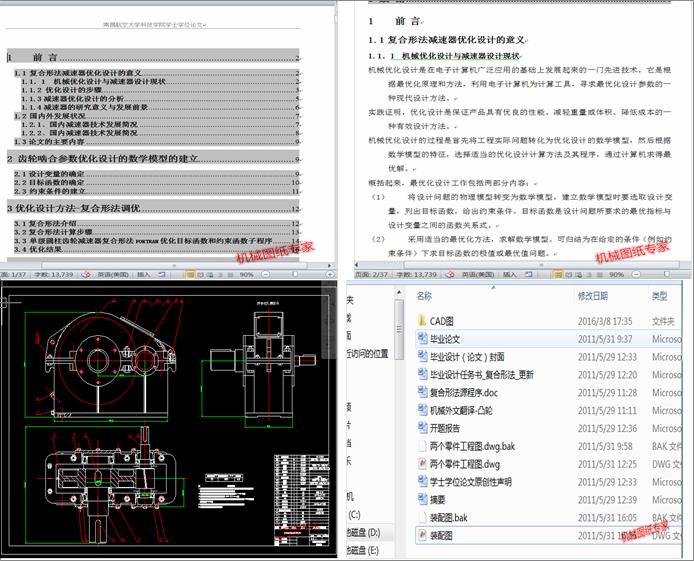Select the CAD图 folder icon in Explorer
This screenshot has height=561, width=694.
tap(422, 321)
